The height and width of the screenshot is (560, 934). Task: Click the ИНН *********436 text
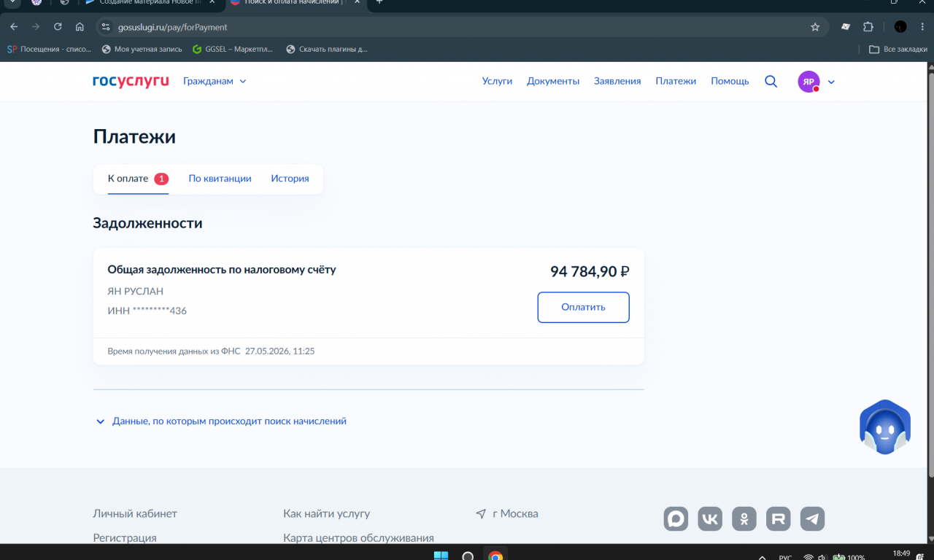pyautogui.click(x=147, y=311)
